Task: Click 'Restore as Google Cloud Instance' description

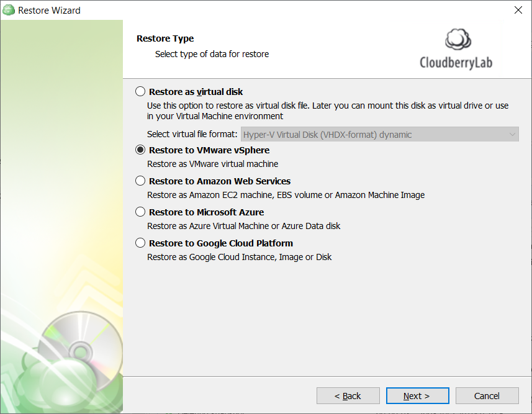Action: click(x=239, y=257)
